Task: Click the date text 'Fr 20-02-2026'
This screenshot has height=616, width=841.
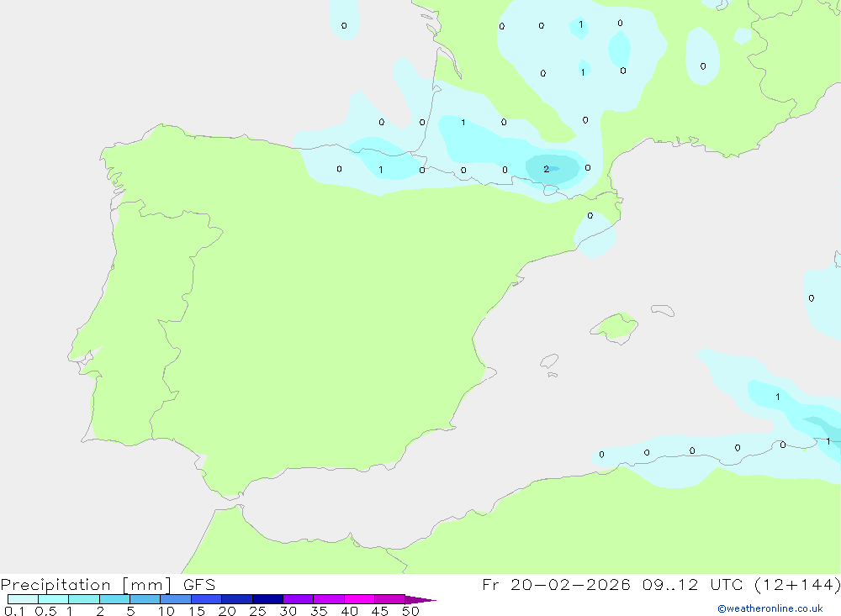Action: click(x=556, y=584)
